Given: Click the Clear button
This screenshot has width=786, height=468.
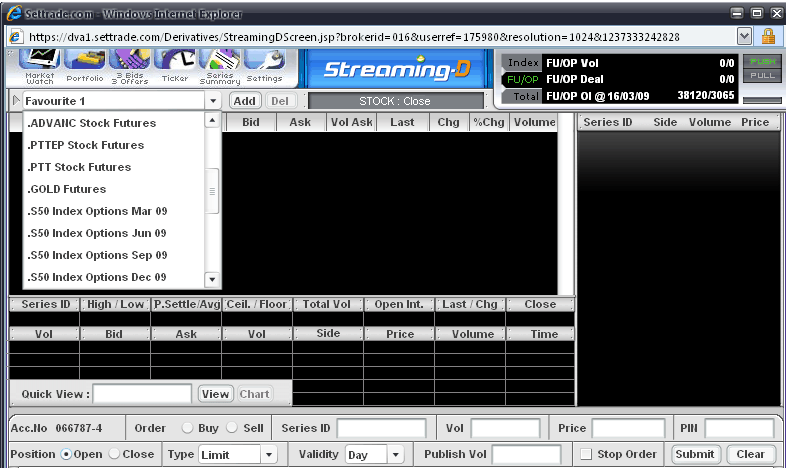Looking at the screenshot, I should coord(750,454).
